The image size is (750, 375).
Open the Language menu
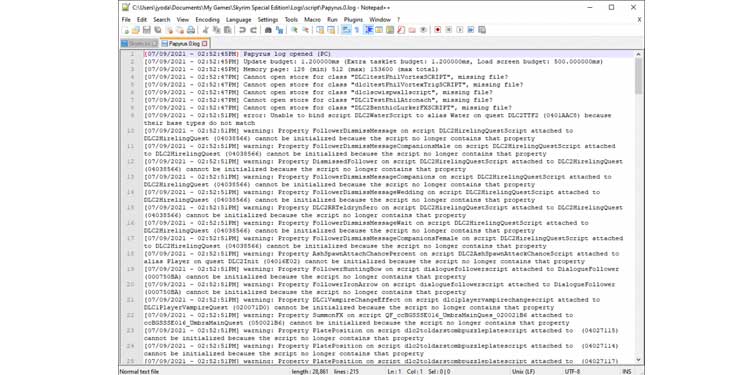coord(238,20)
